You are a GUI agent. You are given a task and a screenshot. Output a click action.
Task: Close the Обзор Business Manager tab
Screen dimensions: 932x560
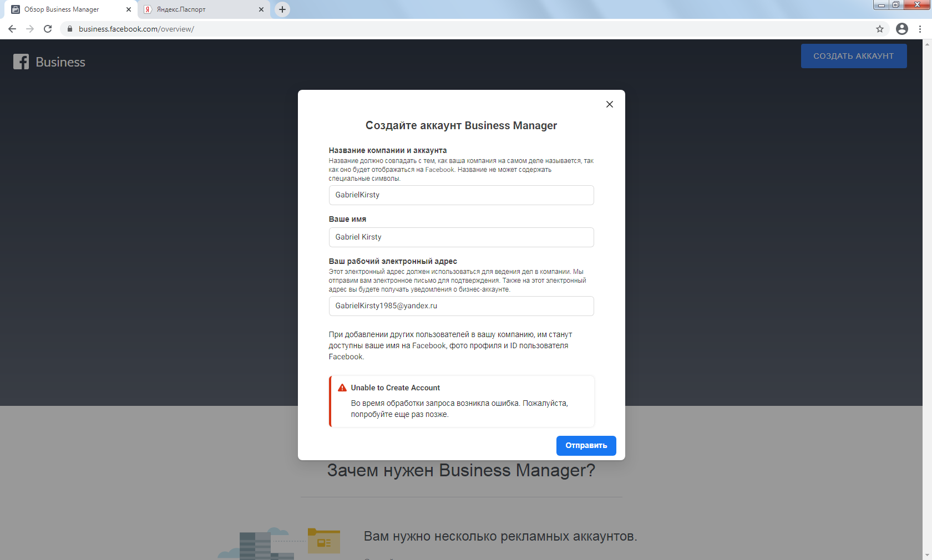pos(129,9)
